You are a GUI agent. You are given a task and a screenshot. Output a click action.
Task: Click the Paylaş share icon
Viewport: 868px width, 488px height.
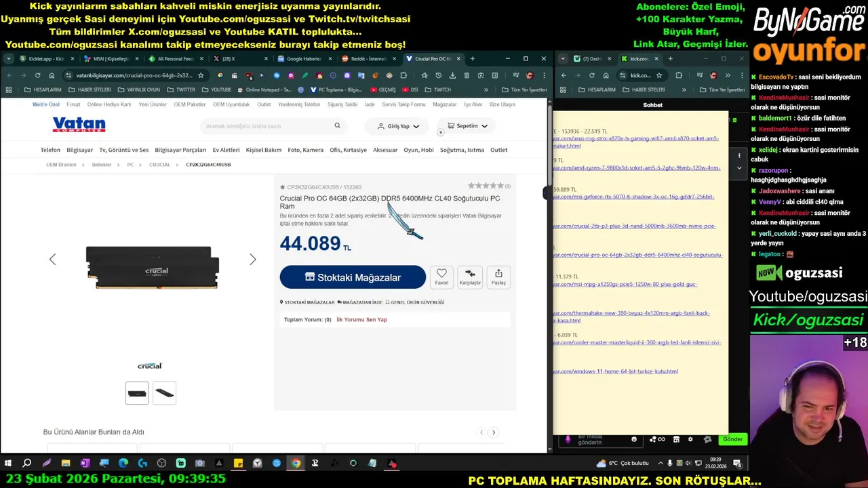click(x=498, y=277)
